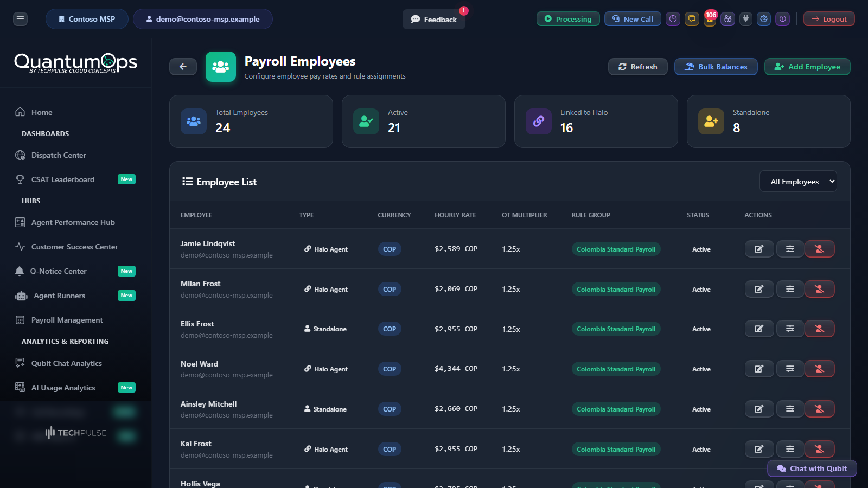Click the people group icon in header

point(728,19)
